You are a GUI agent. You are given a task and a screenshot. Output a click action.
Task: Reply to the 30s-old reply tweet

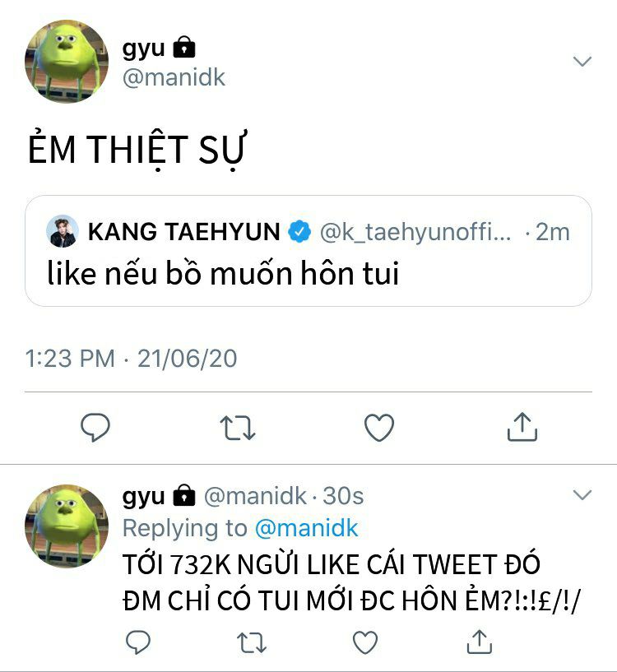tap(138, 642)
